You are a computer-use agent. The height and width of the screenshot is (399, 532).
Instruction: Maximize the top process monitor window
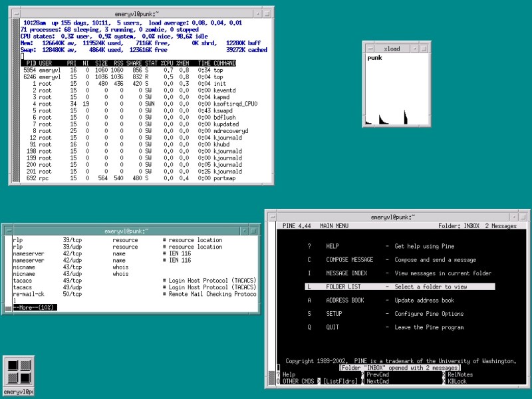267,13
